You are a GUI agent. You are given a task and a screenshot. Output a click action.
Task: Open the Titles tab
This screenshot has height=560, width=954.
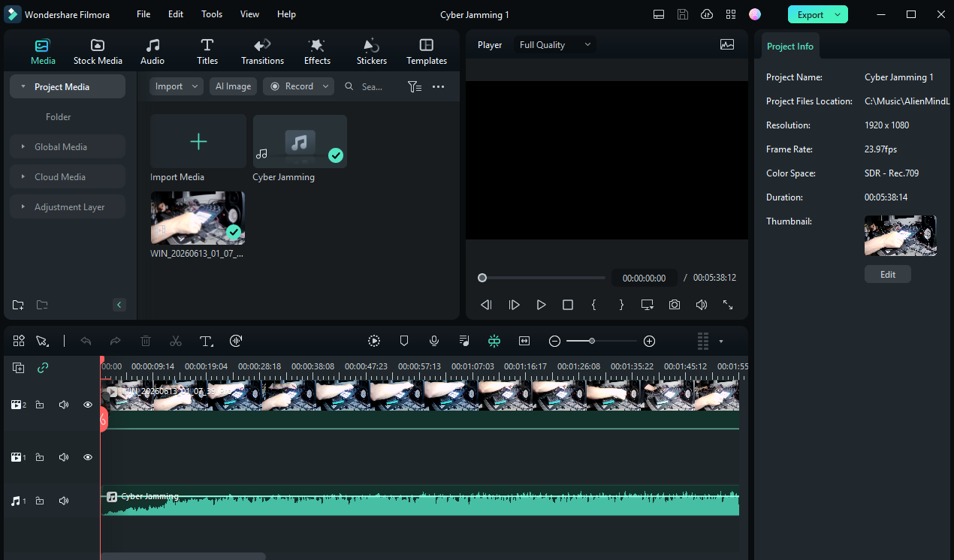pos(207,52)
